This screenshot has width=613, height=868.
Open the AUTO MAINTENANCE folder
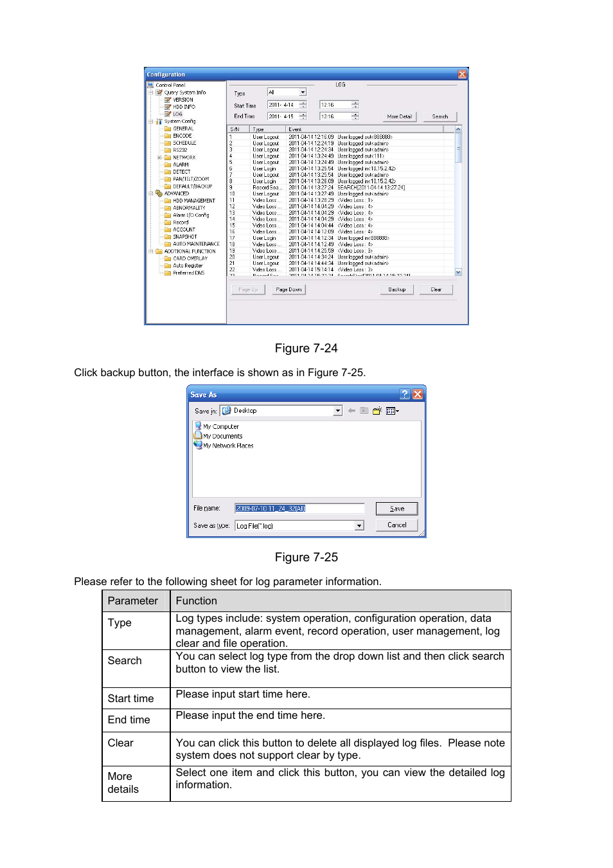(196, 244)
